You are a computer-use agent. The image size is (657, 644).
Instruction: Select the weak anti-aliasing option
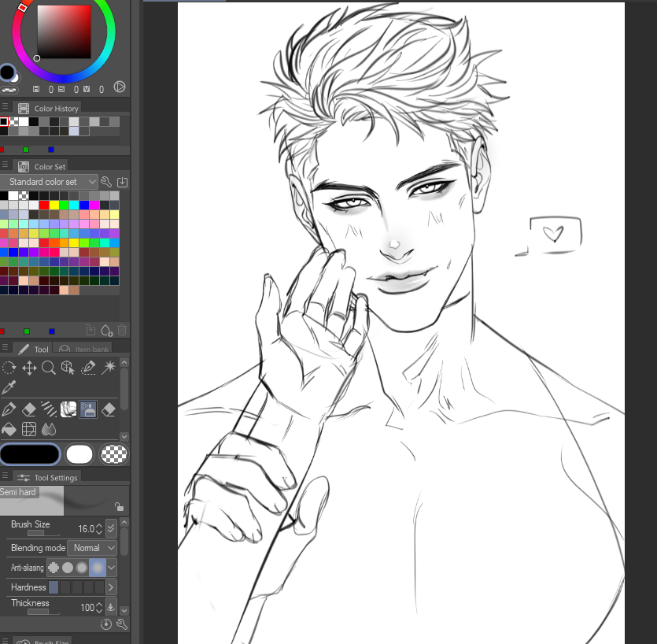coord(68,568)
